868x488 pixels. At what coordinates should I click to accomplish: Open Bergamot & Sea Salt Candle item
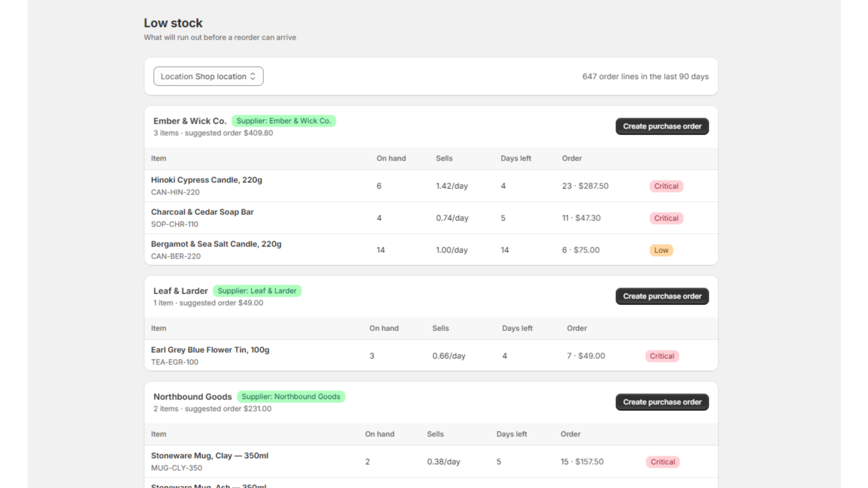(216, 244)
